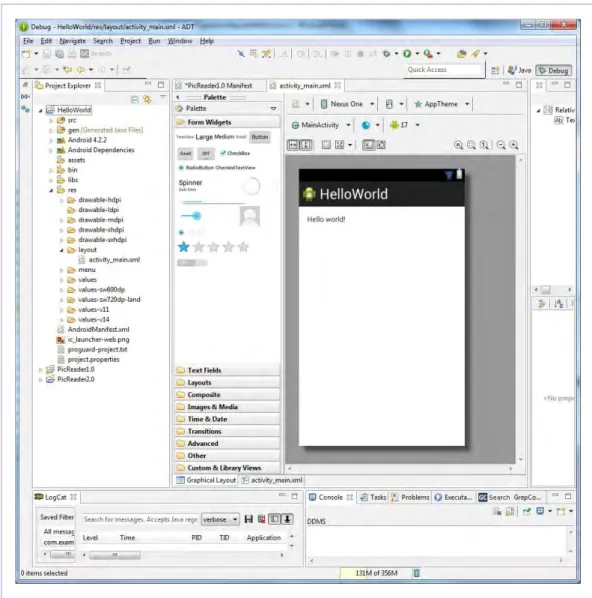Switch to the activity_main.xml bottom tab
The image size is (592, 598).
pos(272,480)
